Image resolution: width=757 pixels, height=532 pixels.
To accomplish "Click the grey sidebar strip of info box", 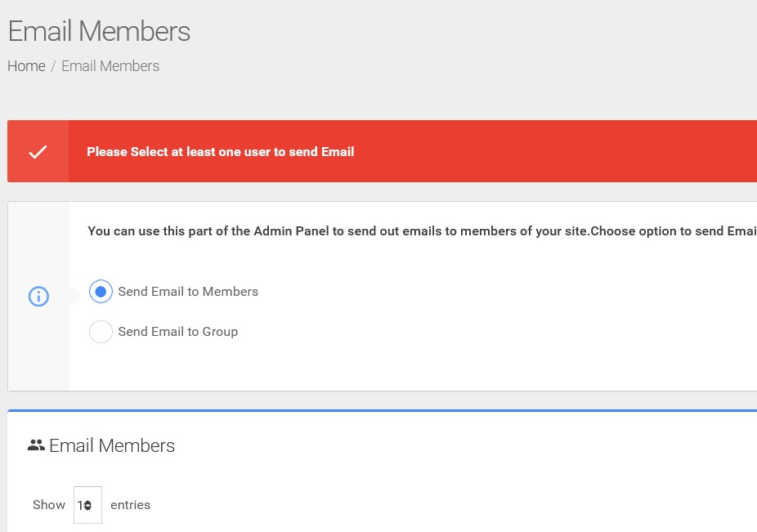I will pos(38,297).
